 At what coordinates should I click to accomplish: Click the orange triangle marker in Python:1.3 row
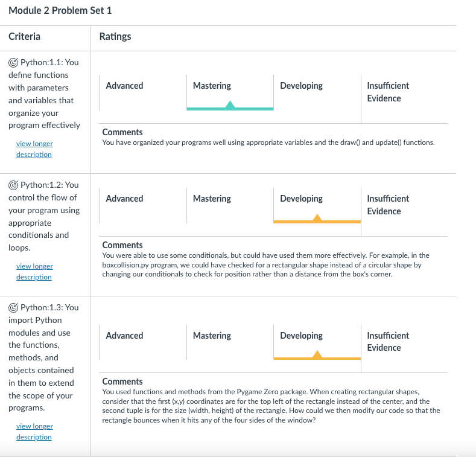pyautogui.click(x=317, y=354)
